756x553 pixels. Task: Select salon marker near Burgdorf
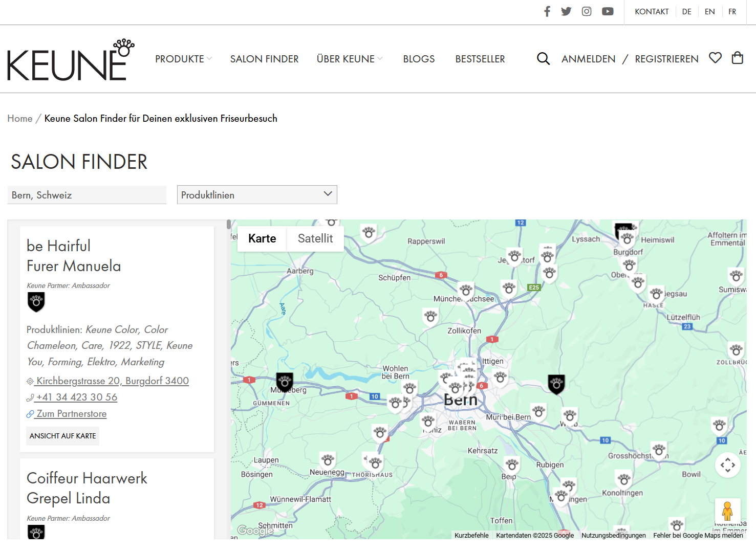(x=627, y=239)
